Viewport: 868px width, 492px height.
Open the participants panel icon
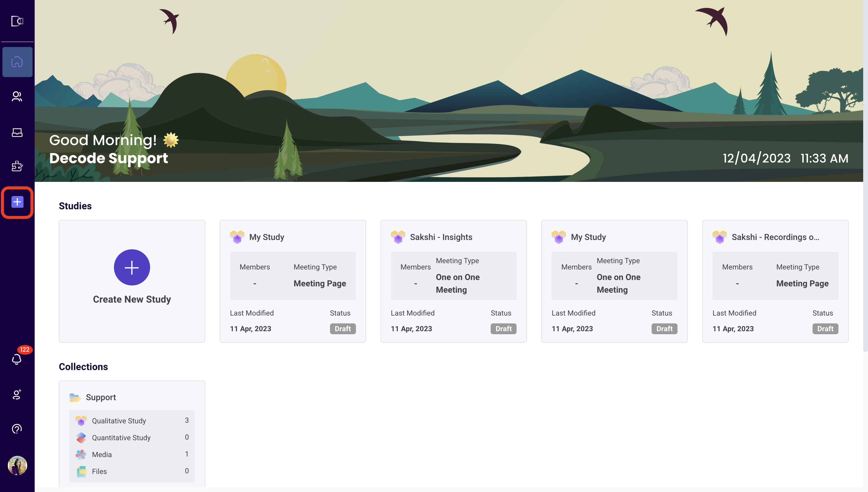(17, 96)
